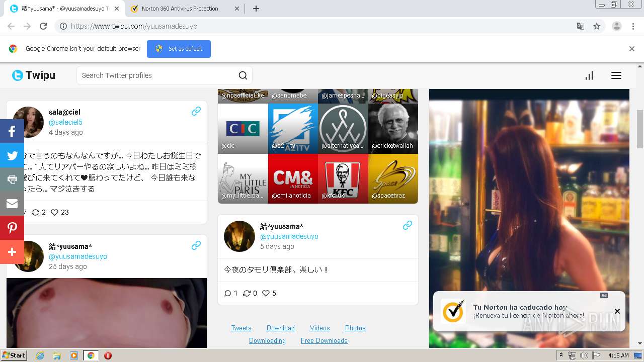Open the @spacetvaz profile thumbnail
The image size is (644, 362).
(x=393, y=178)
